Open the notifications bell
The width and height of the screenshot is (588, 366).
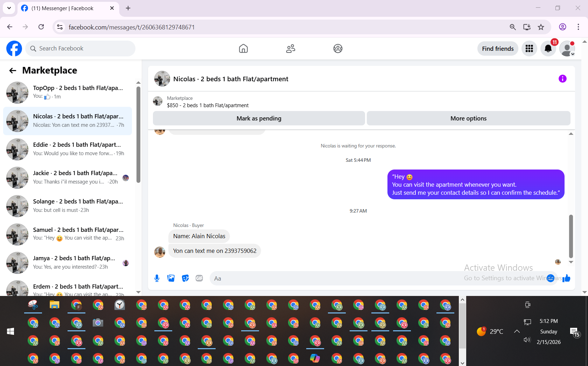tap(548, 49)
